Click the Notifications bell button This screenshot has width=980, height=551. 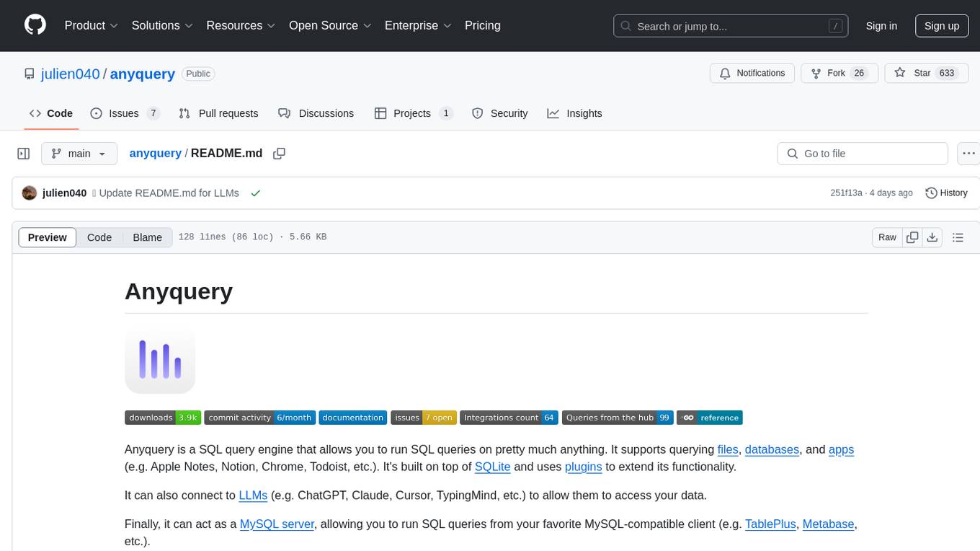(x=752, y=73)
